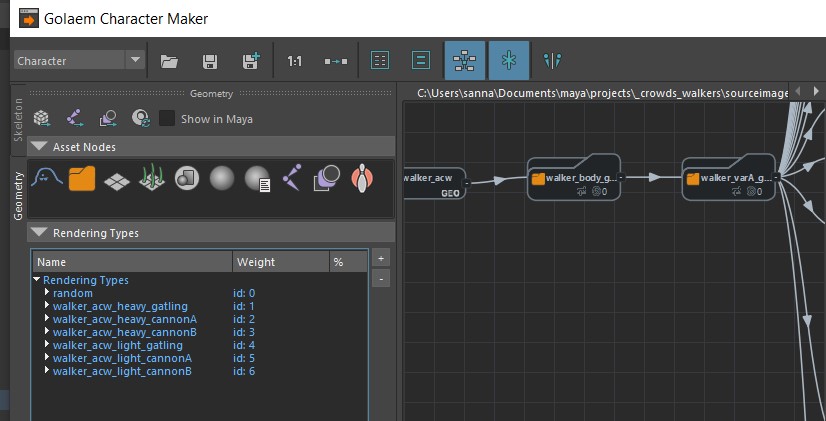The width and height of the screenshot is (826, 421).
Task: Click the Save As icon with plus sign
Action: [251, 61]
